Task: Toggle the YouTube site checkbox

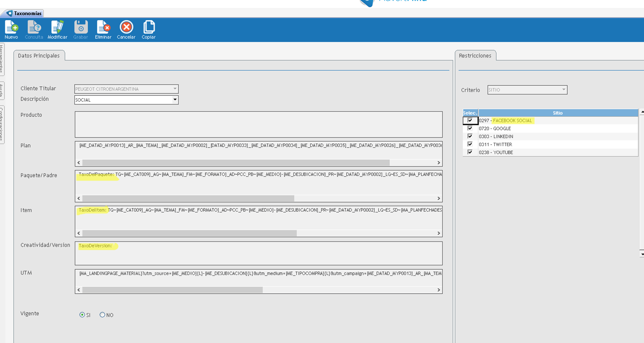Action: click(x=470, y=152)
